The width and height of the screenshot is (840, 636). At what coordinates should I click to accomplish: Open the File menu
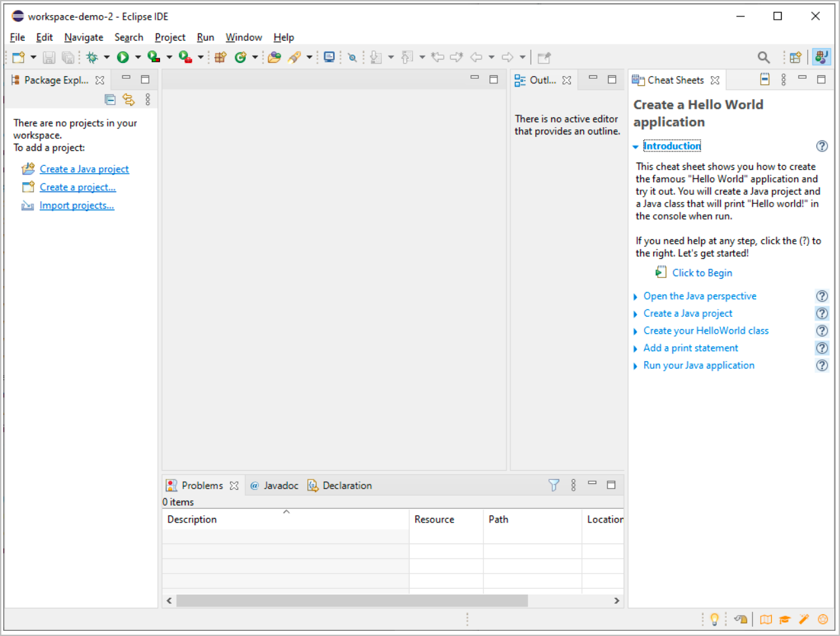(x=18, y=37)
